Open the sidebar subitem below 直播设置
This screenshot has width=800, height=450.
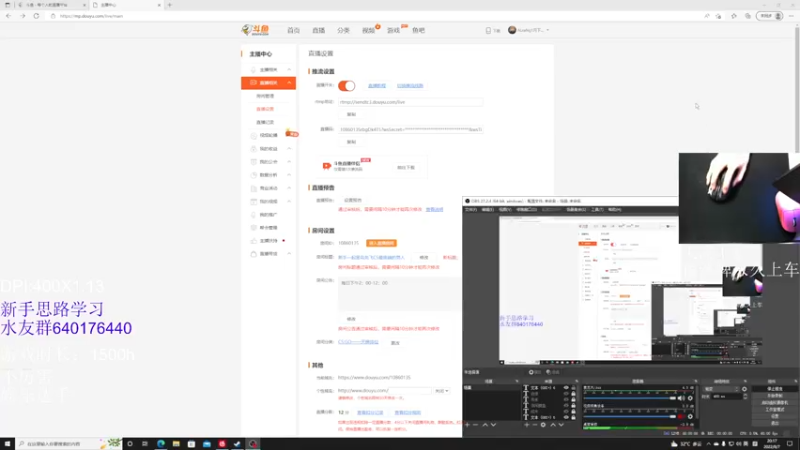(x=265, y=122)
